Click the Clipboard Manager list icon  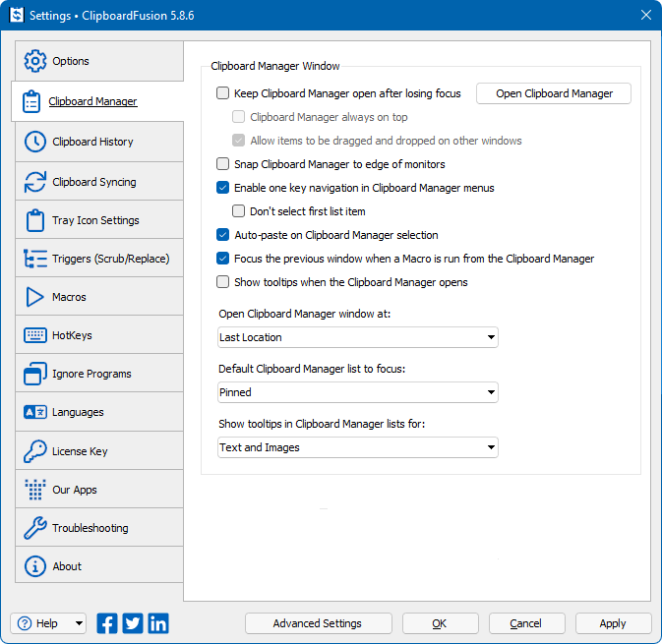(31, 101)
